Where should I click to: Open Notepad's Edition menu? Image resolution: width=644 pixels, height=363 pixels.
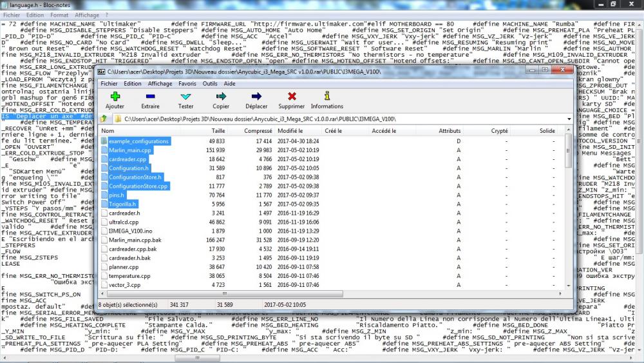(35, 15)
